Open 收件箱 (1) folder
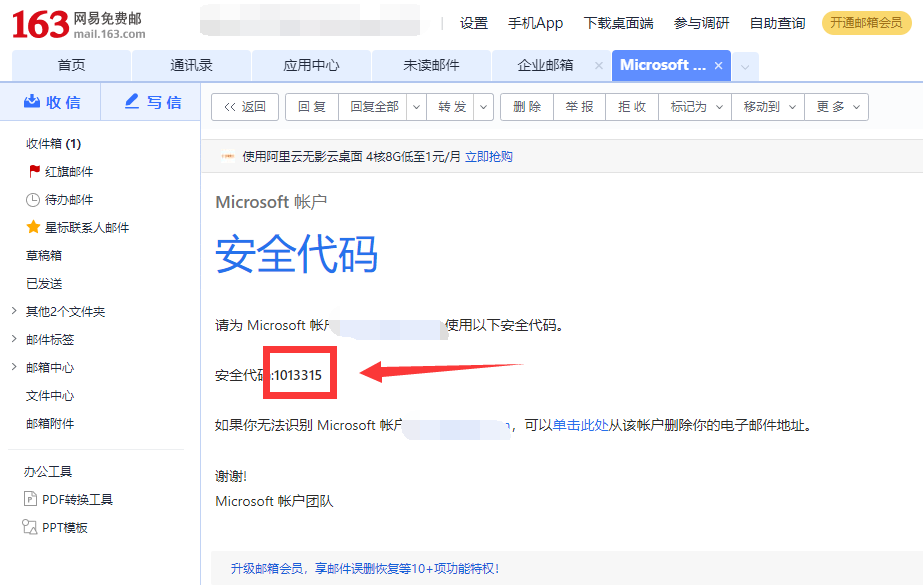The height and width of the screenshot is (585, 923). point(53,144)
